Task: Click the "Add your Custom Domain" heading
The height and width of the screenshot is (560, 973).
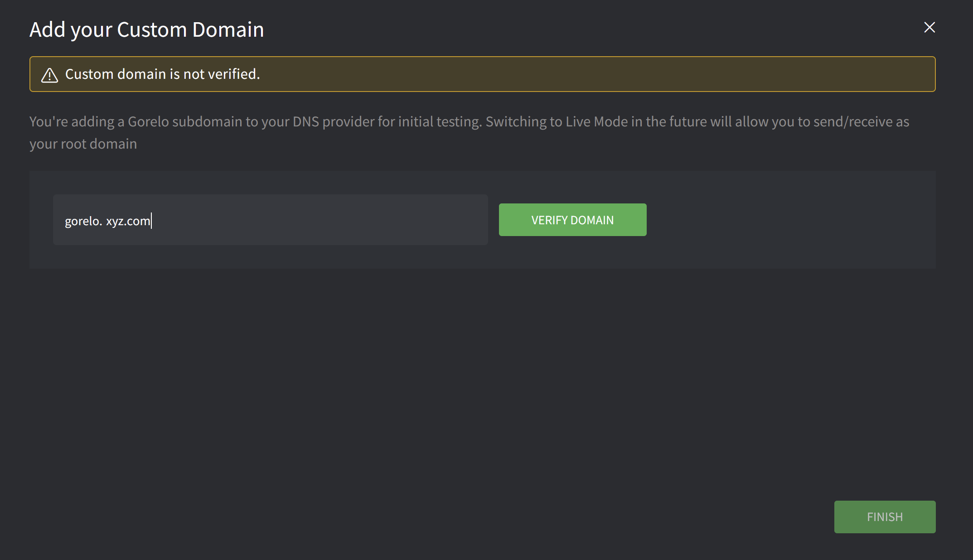Action: tap(146, 30)
